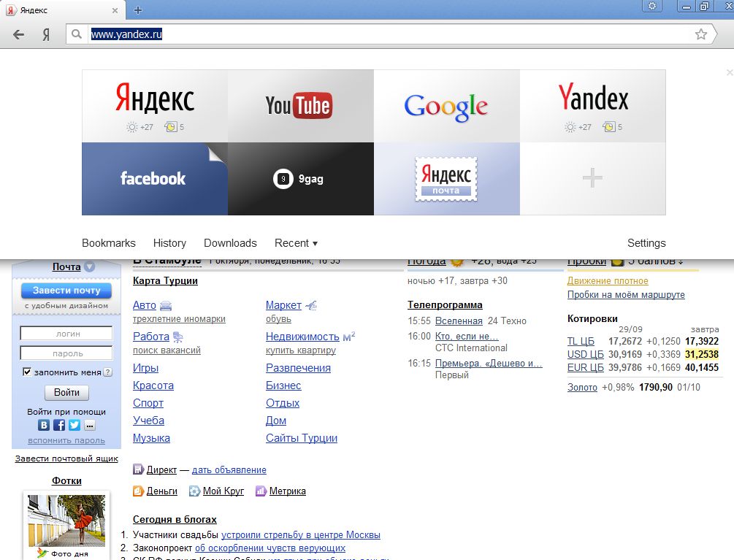This screenshot has height=560, width=734.
Task: Open Сайты Турции link
Action: [x=302, y=438]
